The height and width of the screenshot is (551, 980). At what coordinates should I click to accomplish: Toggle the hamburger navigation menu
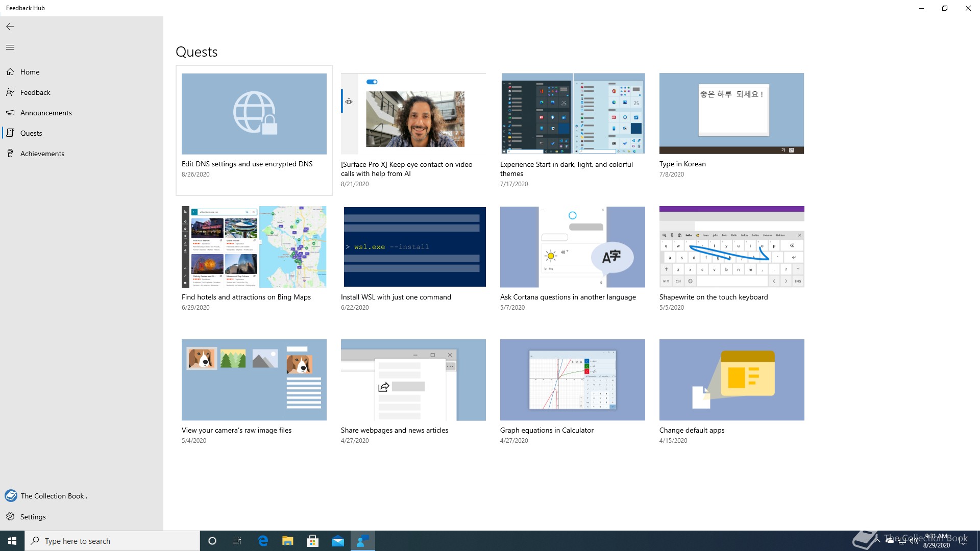point(10,47)
